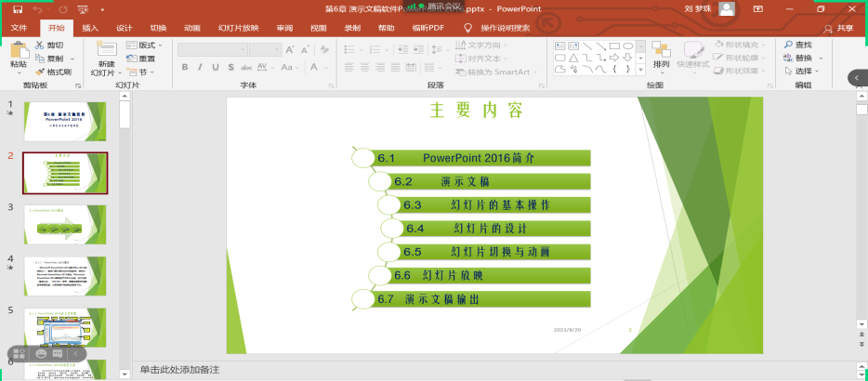Viewport: 868px width, 381px height.
Task: Open the File (文件) tab
Action: [x=20, y=28]
